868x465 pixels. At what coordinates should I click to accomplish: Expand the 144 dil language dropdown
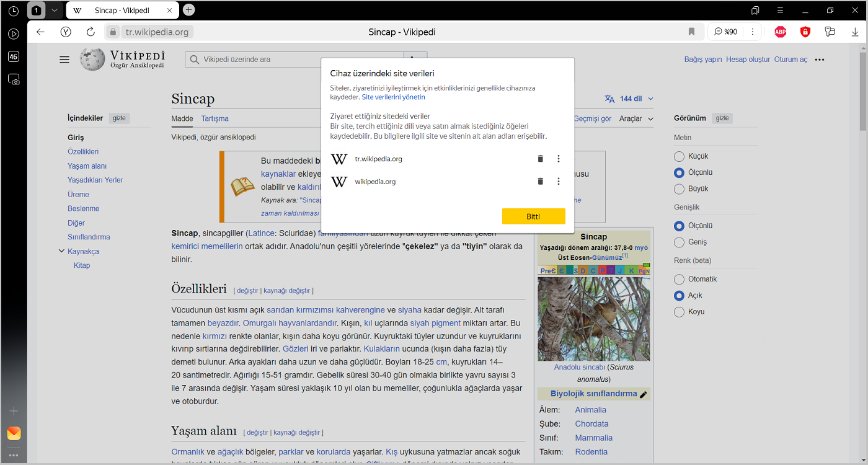click(x=629, y=99)
